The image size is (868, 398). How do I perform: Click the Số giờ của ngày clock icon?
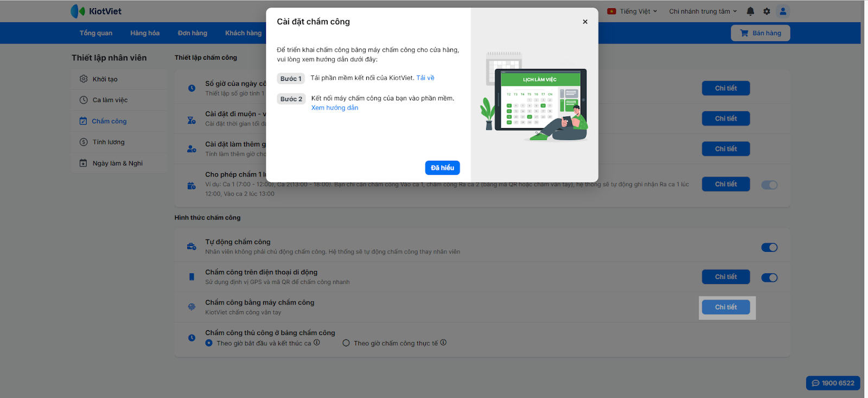tap(192, 88)
